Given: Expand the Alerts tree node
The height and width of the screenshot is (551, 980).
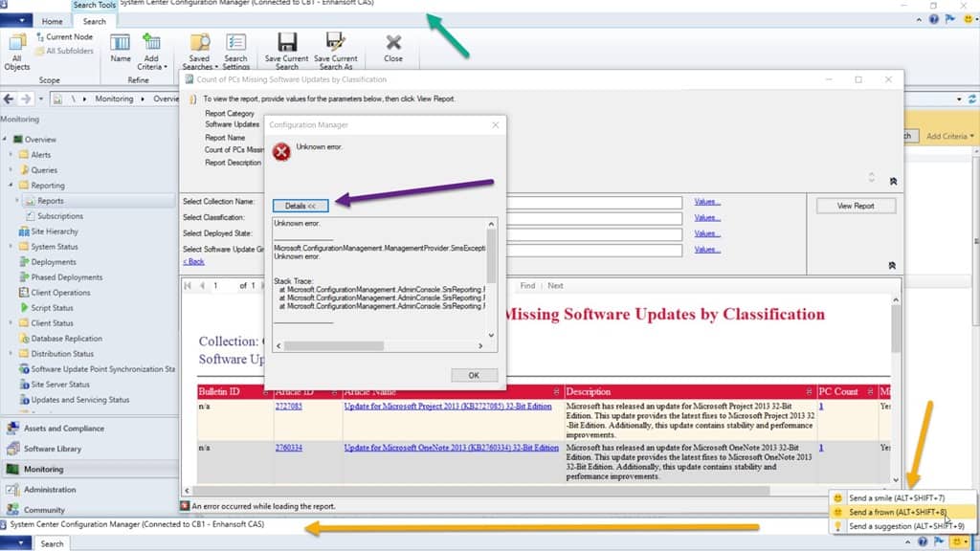Looking at the screenshot, I should (11, 155).
